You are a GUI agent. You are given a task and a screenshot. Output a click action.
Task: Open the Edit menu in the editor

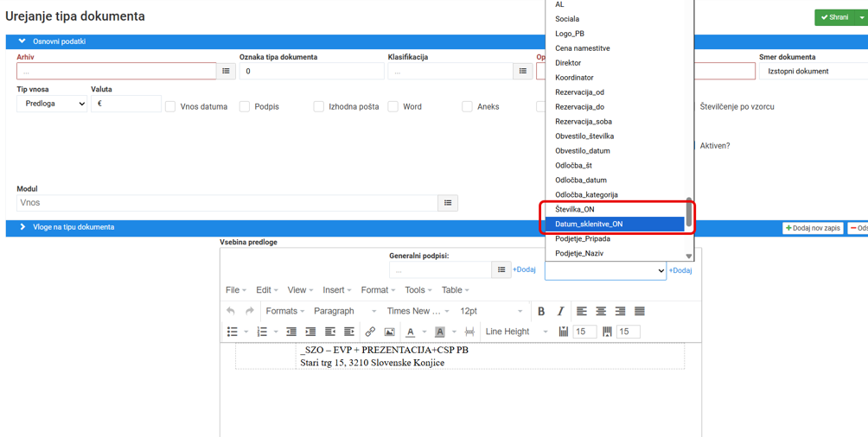coord(267,290)
